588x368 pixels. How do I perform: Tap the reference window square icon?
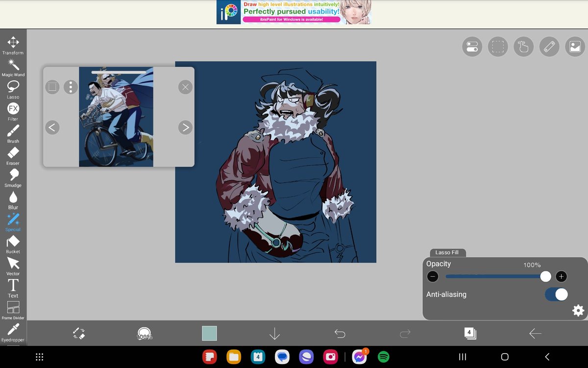[52, 87]
